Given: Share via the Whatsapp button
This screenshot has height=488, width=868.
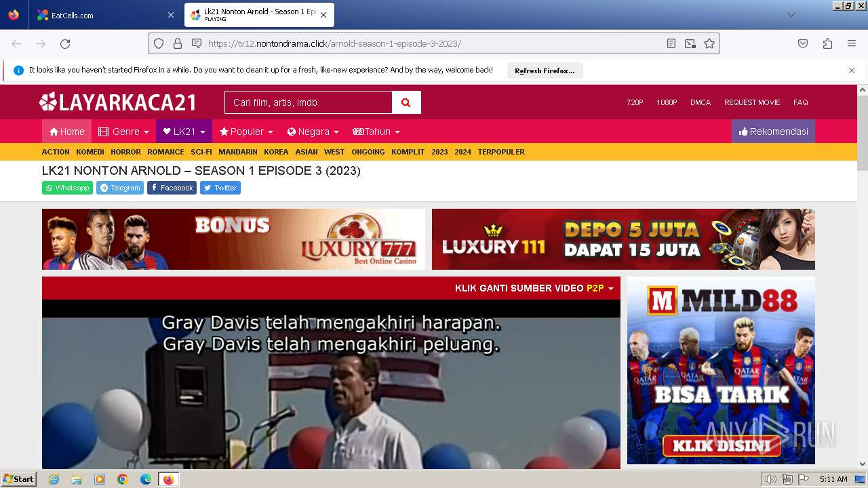Looking at the screenshot, I should (67, 188).
